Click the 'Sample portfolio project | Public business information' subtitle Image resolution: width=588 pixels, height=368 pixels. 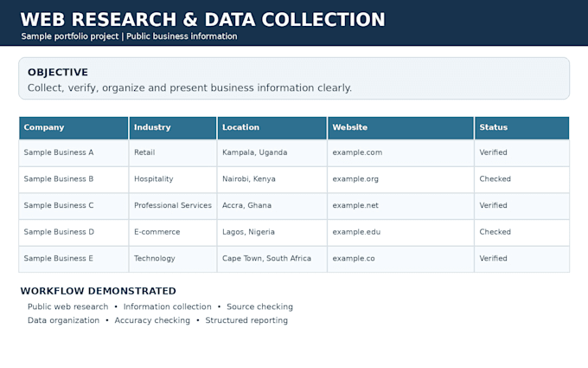coord(129,36)
